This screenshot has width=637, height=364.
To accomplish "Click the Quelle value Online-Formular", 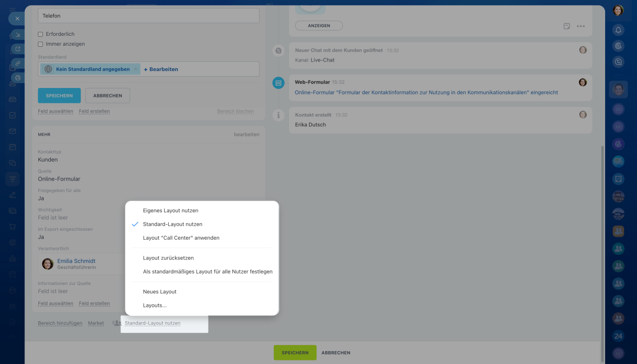I will point(59,179).
